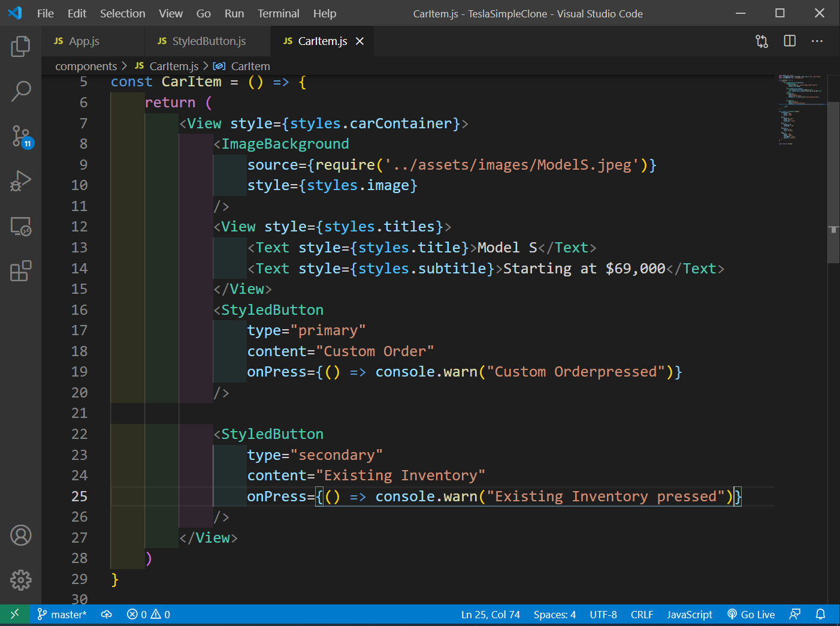840x626 pixels.
Task: Click Go Live in the status bar
Action: (751, 614)
